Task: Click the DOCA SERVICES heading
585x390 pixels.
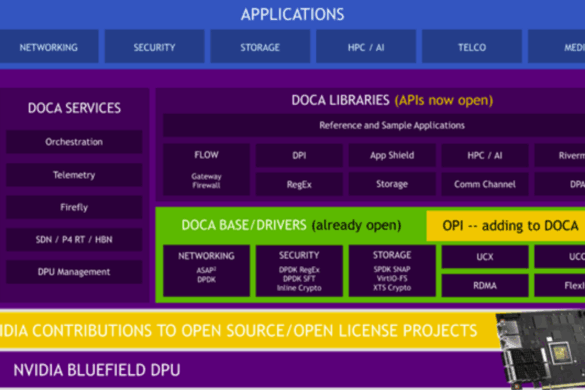Action: pos(74,108)
